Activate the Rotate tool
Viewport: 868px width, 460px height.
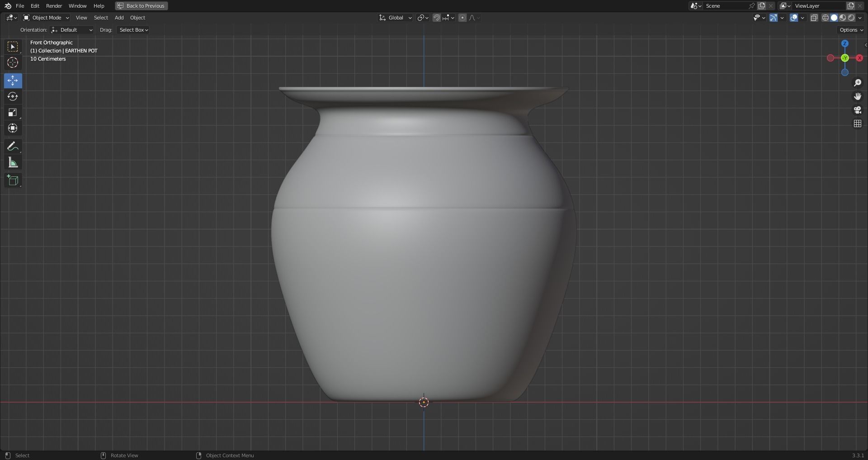click(x=13, y=96)
